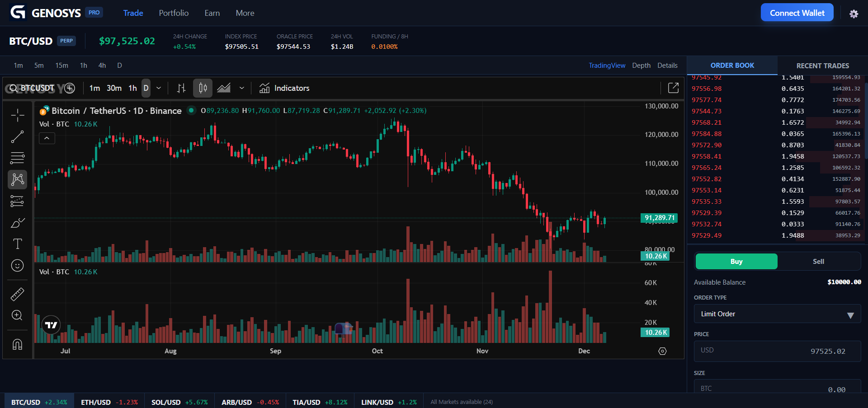This screenshot has height=408, width=868.
Task: Open the Indicators panel
Action: click(284, 88)
